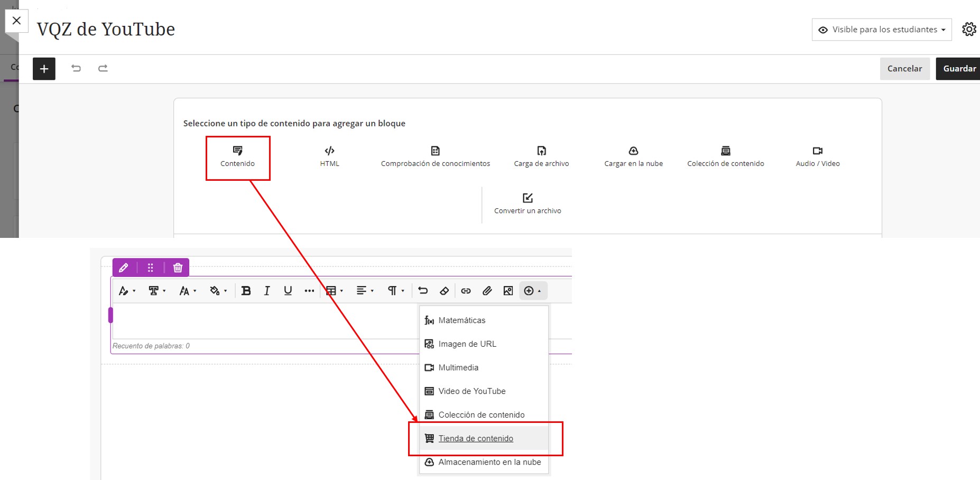Open the font size dropdown
Image resolution: width=980 pixels, height=480 pixels.
click(x=188, y=291)
